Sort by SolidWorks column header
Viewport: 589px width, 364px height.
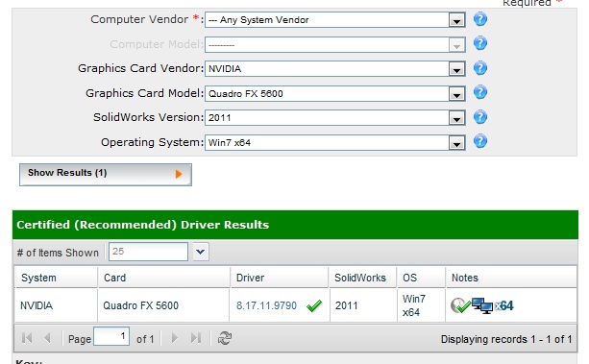click(x=363, y=278)
